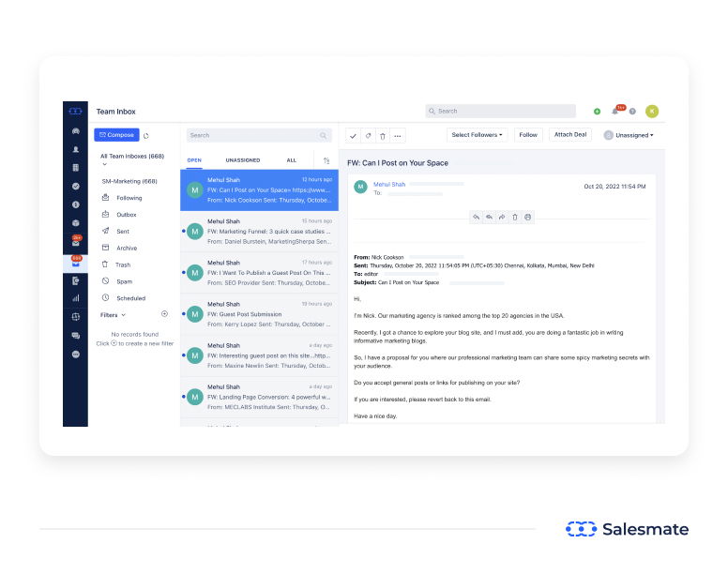Click the trash icon in conversation toolbar
728x574 pixels.
coord(383,136)
